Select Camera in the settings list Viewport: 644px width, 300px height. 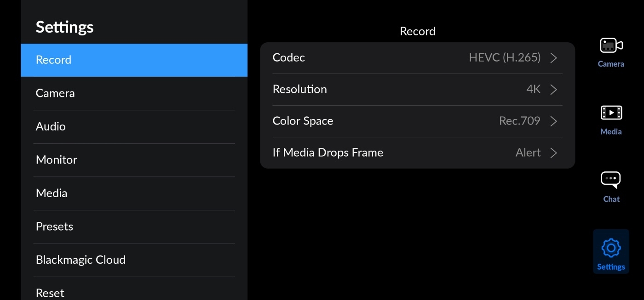click(134, 93)
